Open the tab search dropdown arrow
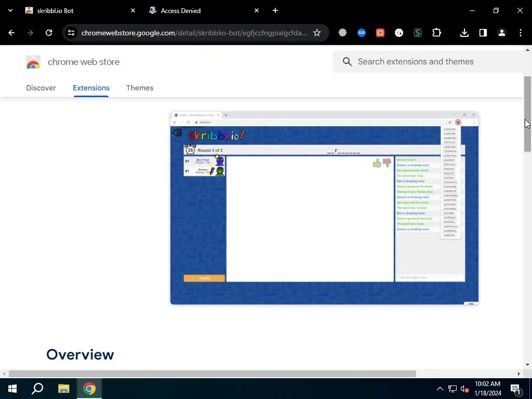This screenshot has width=532, height=399. (10, 10)
